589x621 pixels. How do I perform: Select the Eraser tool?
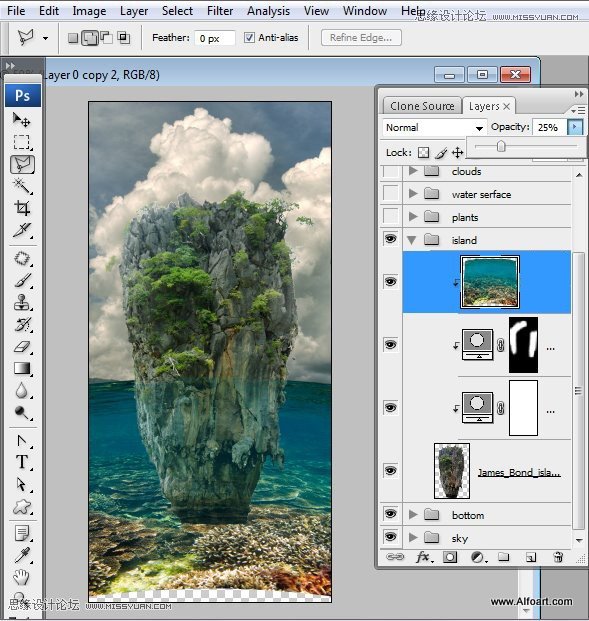(x=21, y=347)
